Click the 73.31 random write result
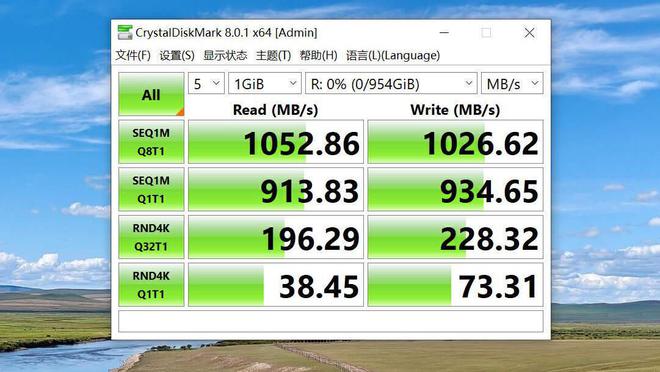Image resolution: width=660 pixels, height=372 pixels. click(x=455, y=284)
